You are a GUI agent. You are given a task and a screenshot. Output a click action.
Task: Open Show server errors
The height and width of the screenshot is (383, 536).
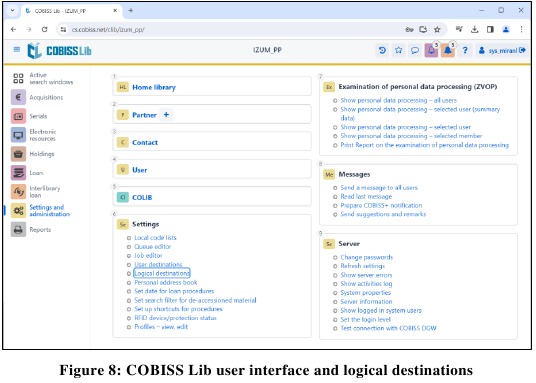point(366,275)
